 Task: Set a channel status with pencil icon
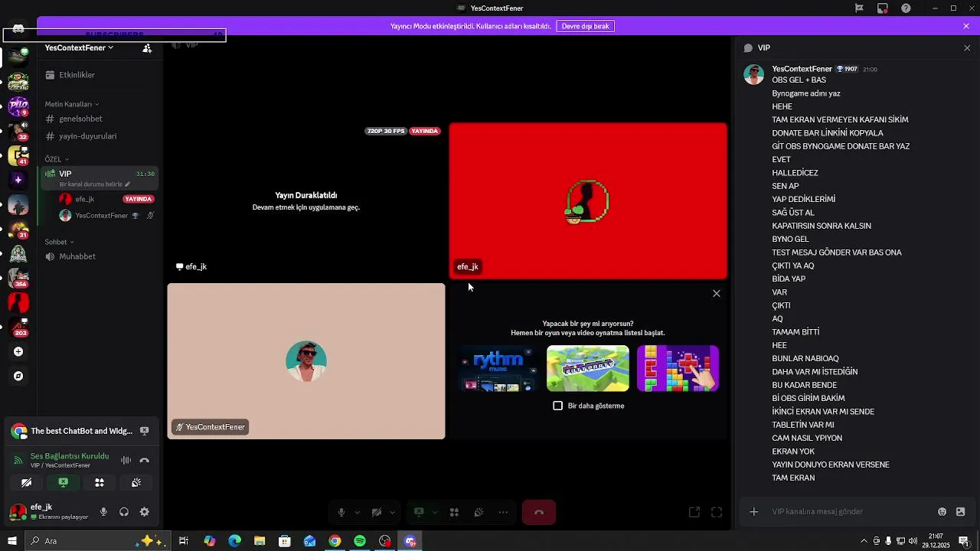128,184
